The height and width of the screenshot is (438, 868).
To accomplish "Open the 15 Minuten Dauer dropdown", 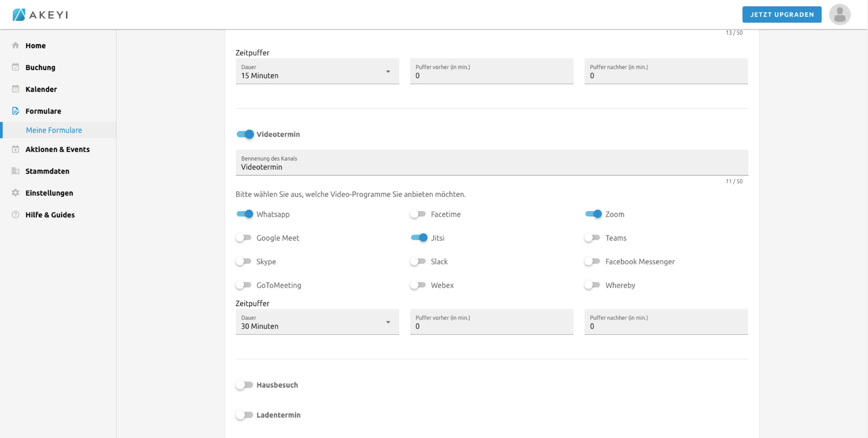I will coord(317,71).
